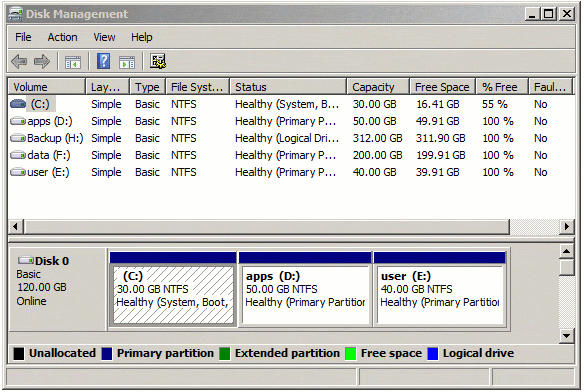The image size is (584, 392).
Task: Click the 311.90 GB free space cell
Action: 441,138
